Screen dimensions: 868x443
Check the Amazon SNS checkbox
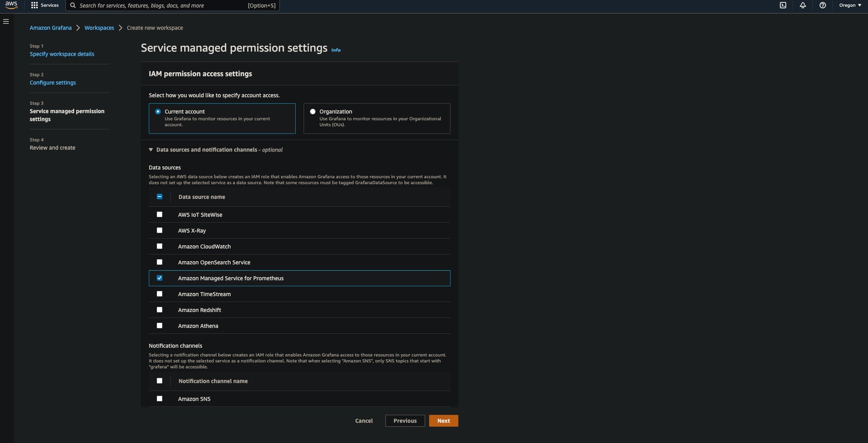tap(160, 399)
